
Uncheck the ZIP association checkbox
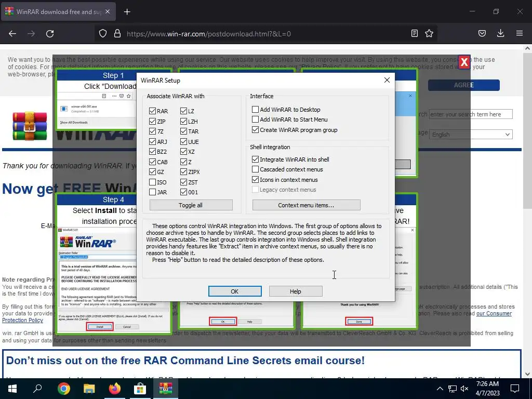pos(152,121)
